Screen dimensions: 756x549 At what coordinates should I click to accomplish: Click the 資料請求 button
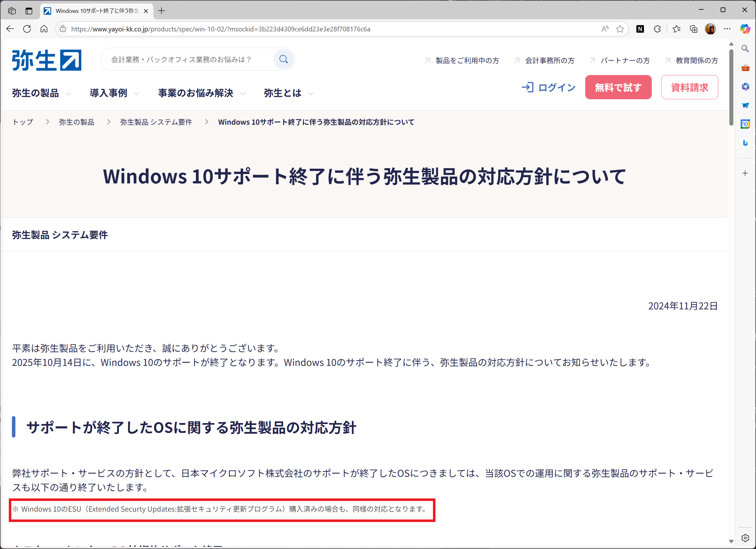click(x=689, y=87)
